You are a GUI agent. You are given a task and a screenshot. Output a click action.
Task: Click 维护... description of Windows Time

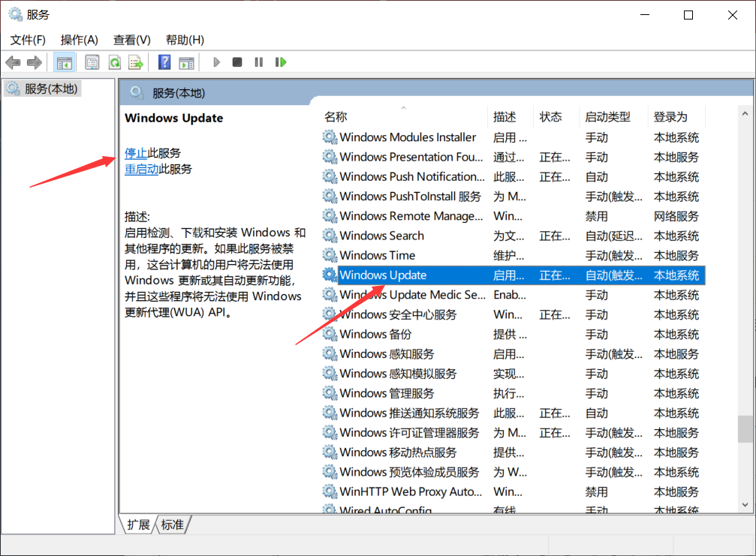point(509,256)
